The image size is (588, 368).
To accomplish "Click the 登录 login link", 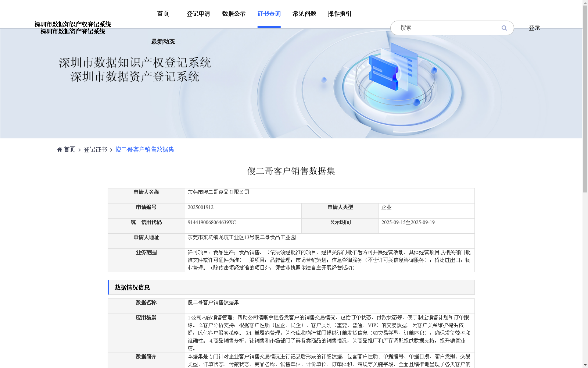I will point(534,28).
